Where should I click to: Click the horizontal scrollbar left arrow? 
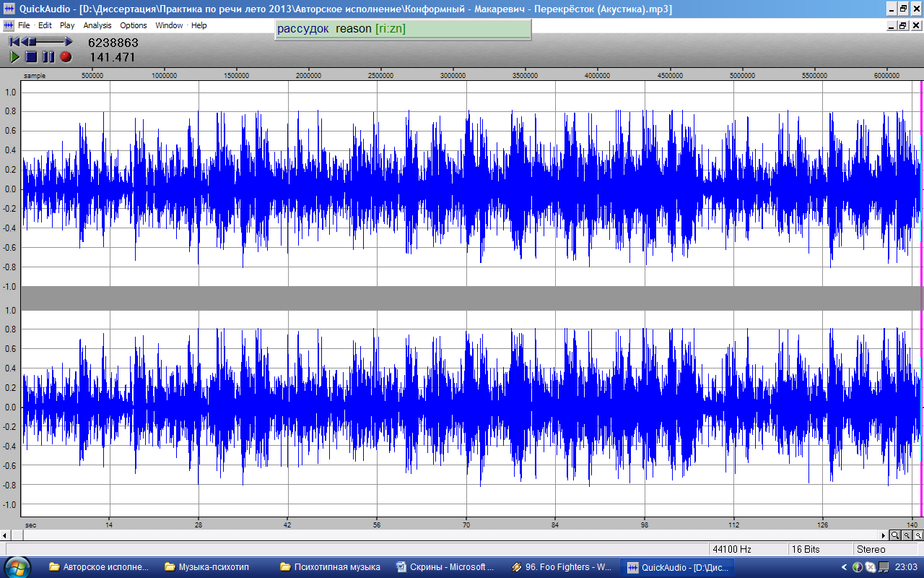click(x=6, y=535)
